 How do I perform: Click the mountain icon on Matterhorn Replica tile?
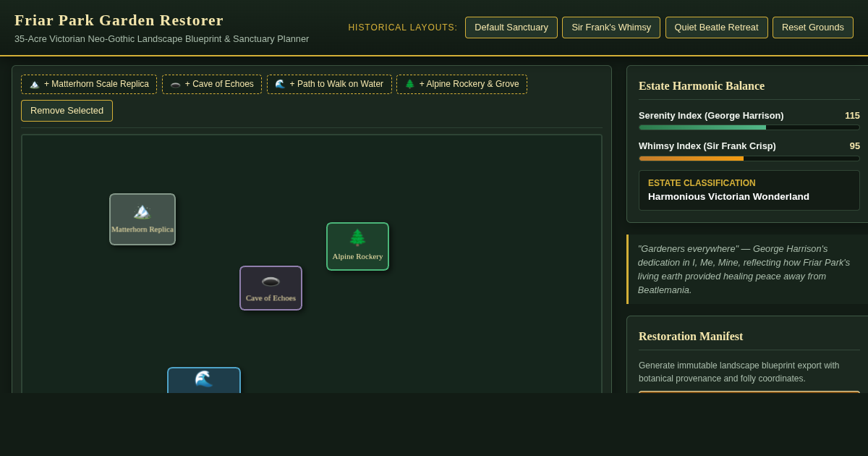[142, 211]
